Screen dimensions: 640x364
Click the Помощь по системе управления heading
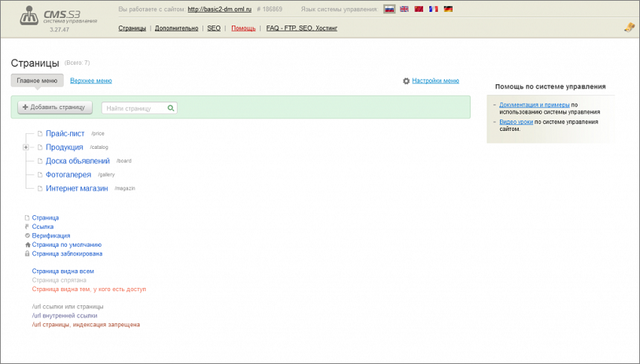(x=550, y=86)
